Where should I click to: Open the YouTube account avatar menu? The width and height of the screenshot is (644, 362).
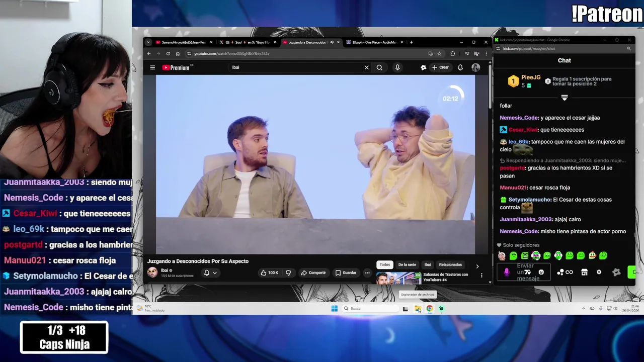pos(475,67)
